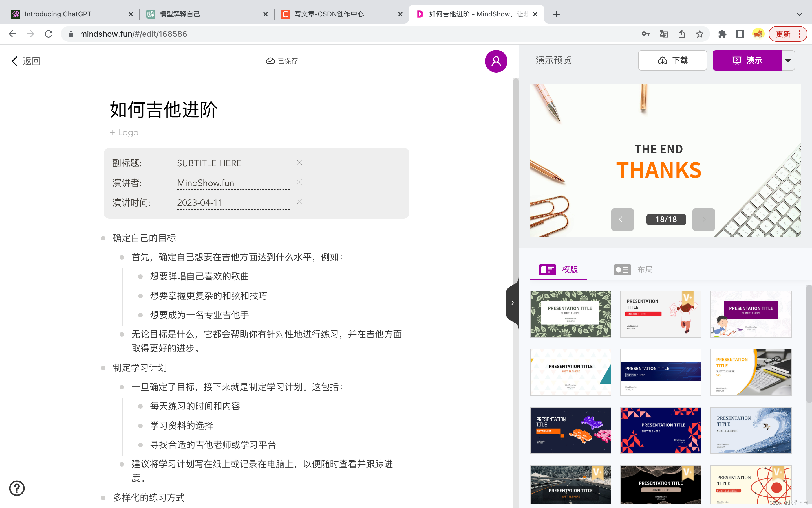
Task: Click the browser forward arrow
Action: [30, 34]
